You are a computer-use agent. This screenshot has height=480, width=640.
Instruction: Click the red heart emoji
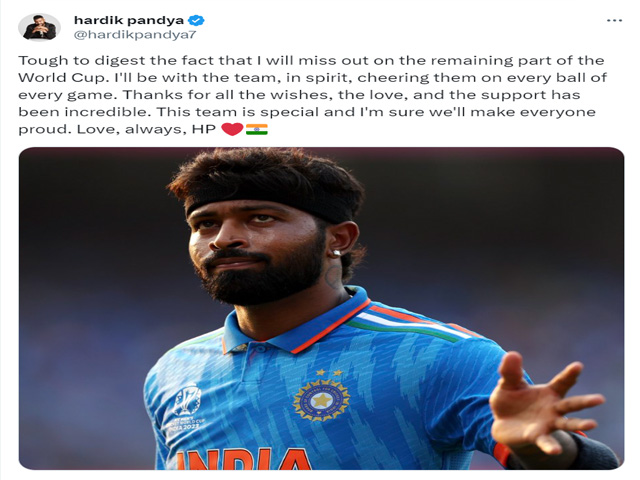tap(232, 129)
